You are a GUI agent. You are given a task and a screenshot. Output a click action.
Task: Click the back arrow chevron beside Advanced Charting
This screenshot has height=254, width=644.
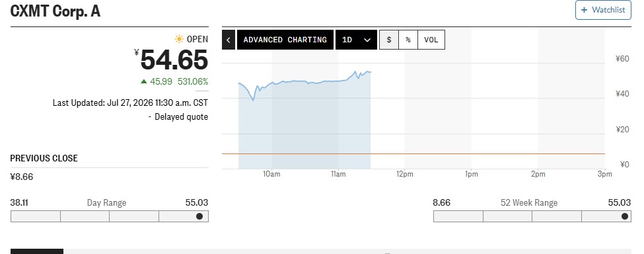coord(229,40)
